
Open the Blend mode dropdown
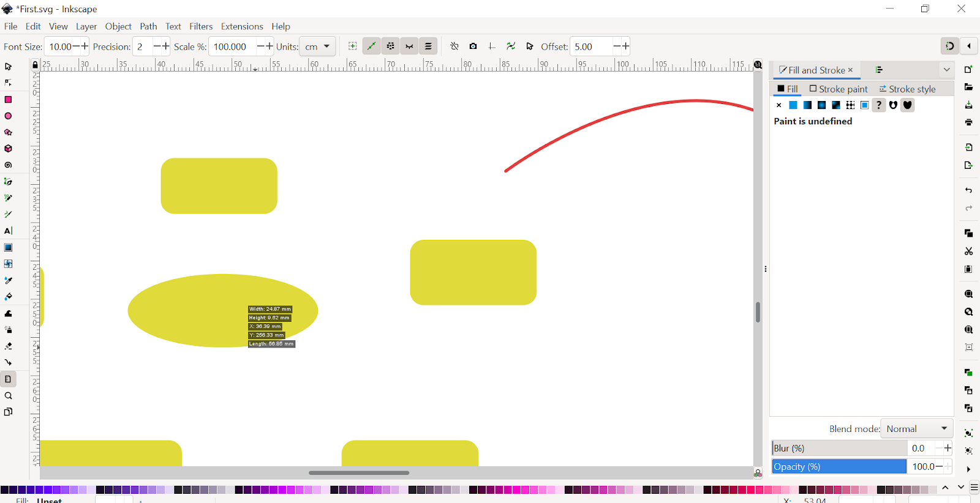917,429
